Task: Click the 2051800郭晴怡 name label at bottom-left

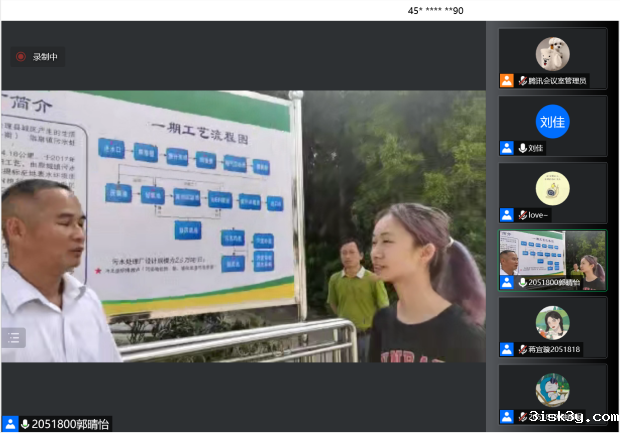Action: [x=70, y=424]
